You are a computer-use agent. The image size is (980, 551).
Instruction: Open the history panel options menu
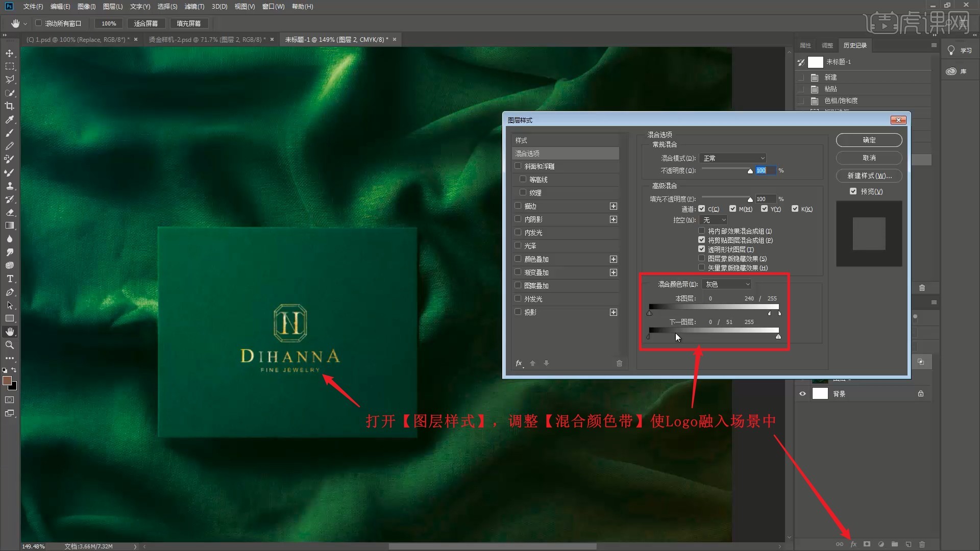click(x=934, y=45)
